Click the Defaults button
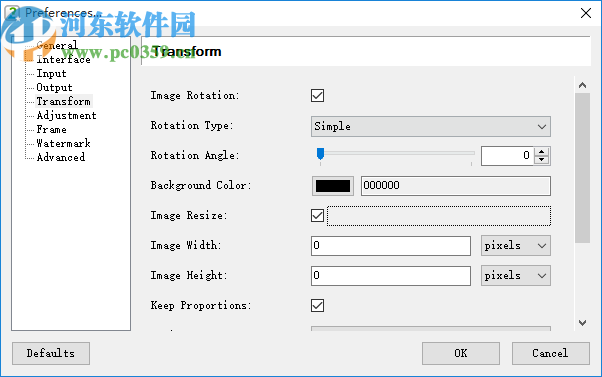 coord(51,353)
